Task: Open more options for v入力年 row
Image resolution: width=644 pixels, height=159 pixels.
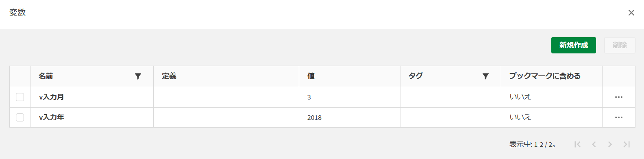Action: click(x=619, y=117)
